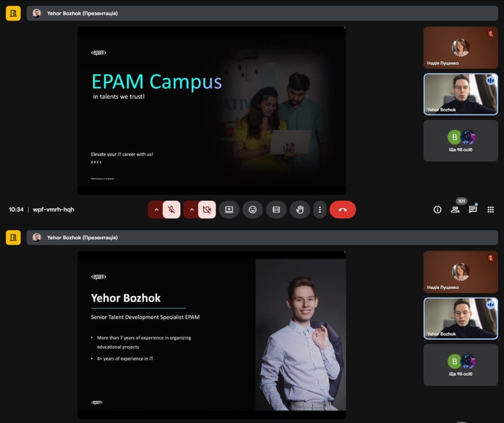Open the meeting details info icon
This screenshot has height=423, width=504.
click(438, 210)
